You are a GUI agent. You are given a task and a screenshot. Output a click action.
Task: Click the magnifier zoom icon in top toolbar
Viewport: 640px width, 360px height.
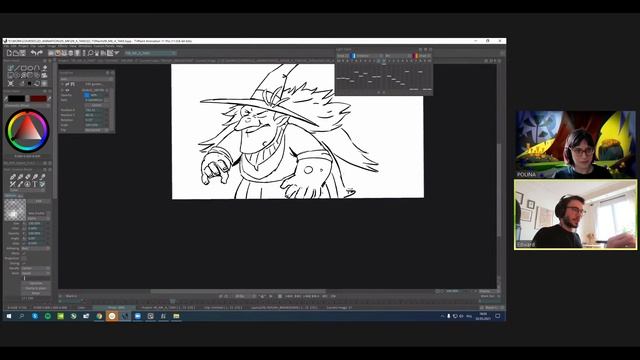click(x=91, y=53)
